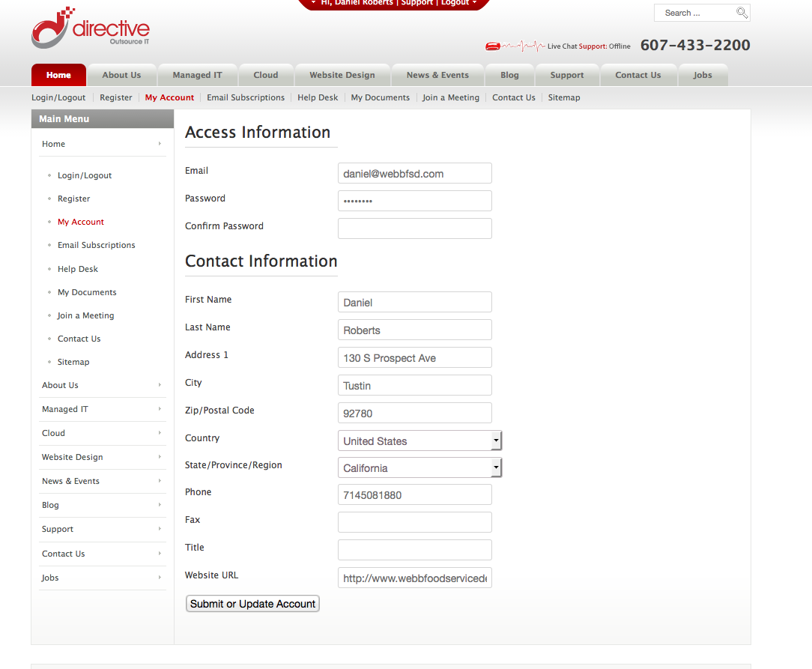Switch to the News & Events tab

point(437,75)
